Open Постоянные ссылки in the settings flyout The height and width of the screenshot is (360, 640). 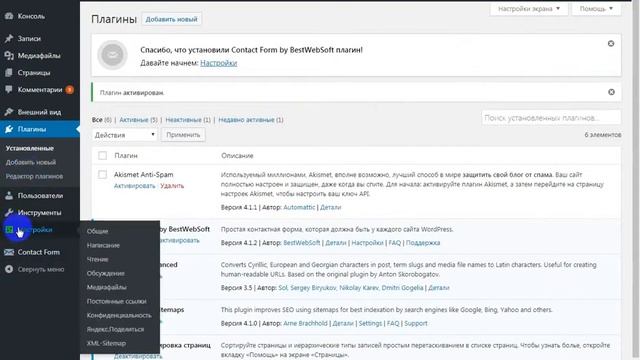pos(116,301)
